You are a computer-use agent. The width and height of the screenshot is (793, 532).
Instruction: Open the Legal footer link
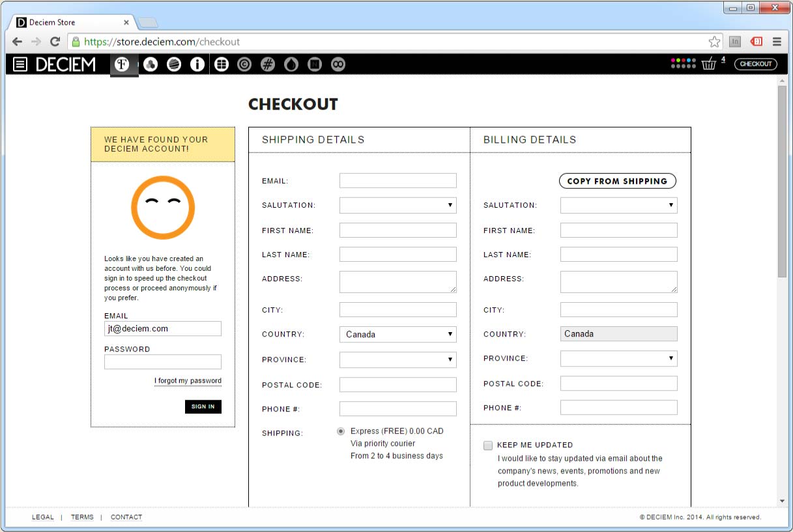(43, 517)
